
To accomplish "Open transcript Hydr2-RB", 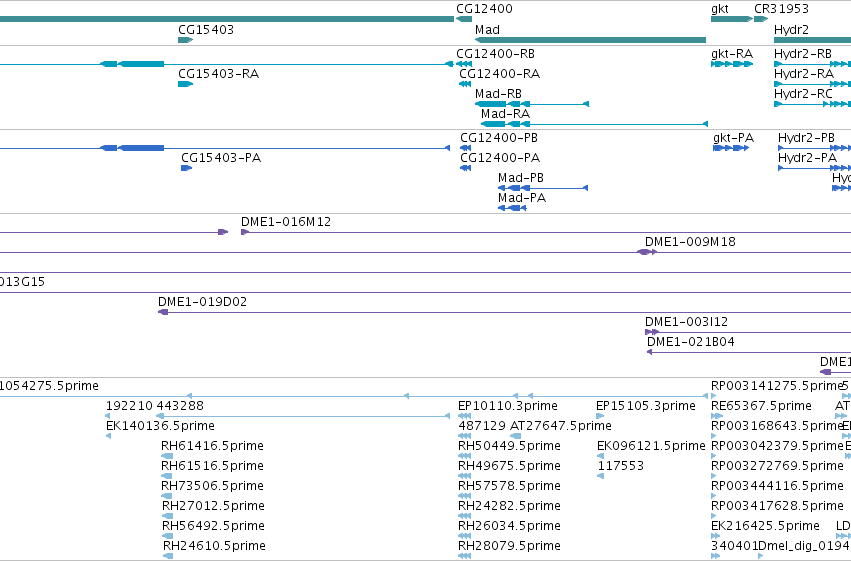I will tap(812, 64).
